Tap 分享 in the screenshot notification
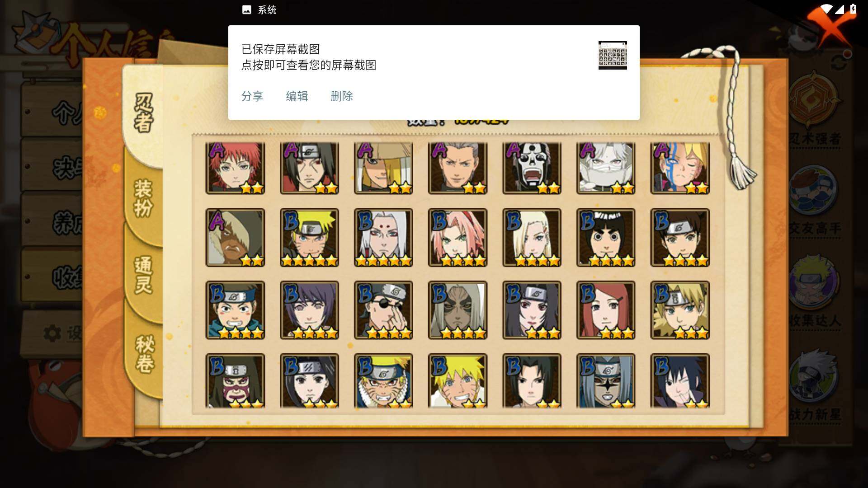The image size is (868, 488). click(x=252, y=96)
